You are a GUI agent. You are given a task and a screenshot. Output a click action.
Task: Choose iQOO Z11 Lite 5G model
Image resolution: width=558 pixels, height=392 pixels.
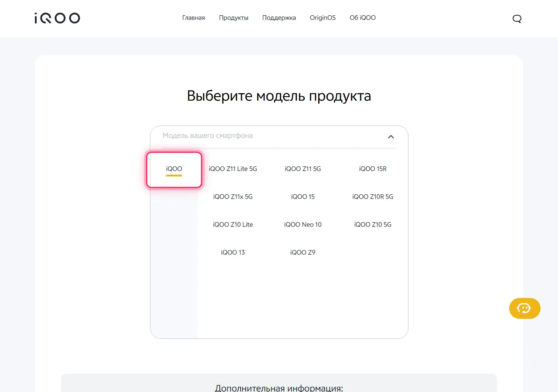(x=233, y=169)
